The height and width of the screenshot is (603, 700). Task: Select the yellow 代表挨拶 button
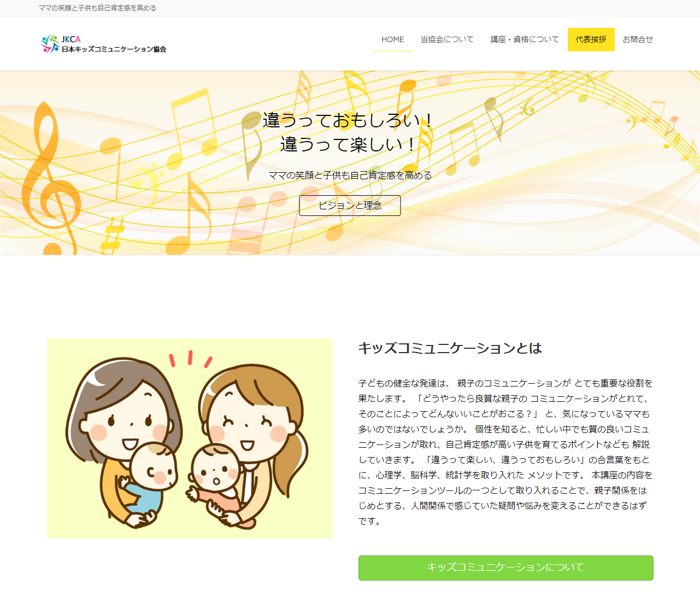click(x=591, y=39)
